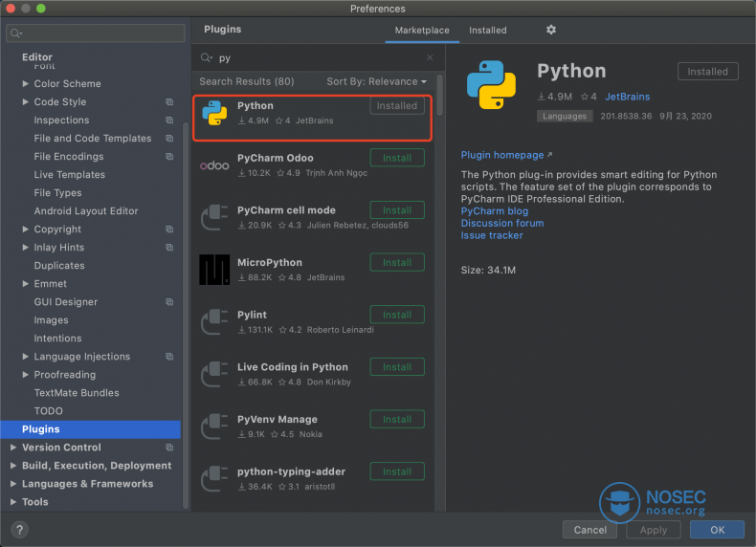Install the Pylint plugin
The image size is (756, 547).
(397, 315)
